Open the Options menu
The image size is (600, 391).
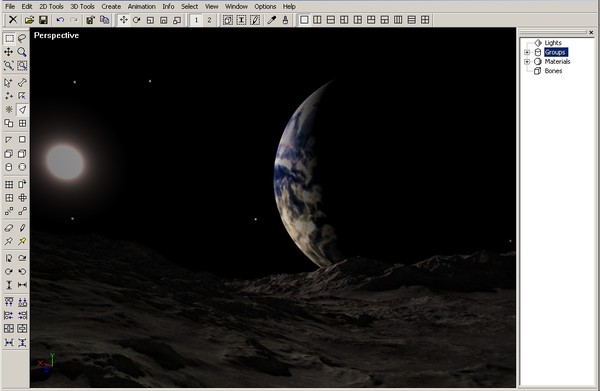point(265,7)
